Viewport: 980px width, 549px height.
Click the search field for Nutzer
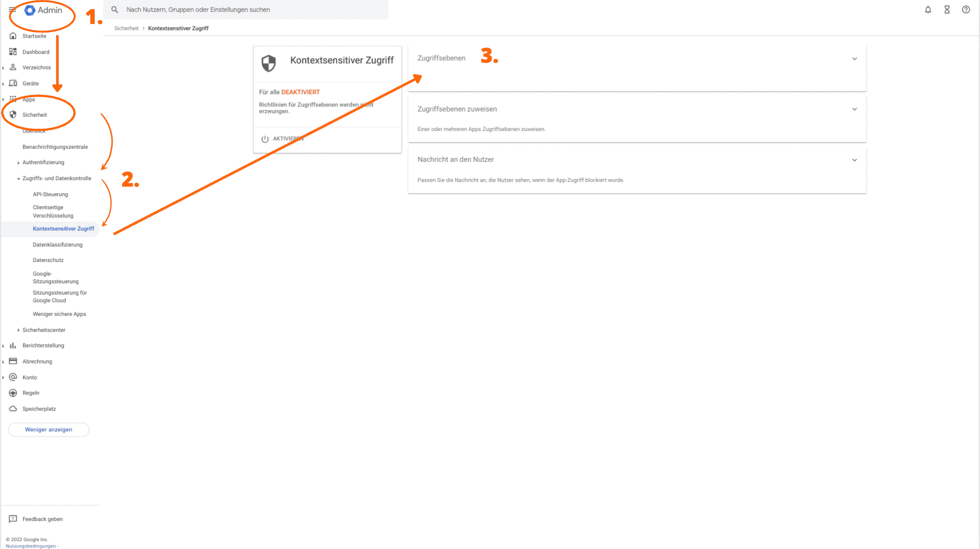pyautogui.click(x=246, y=10)
